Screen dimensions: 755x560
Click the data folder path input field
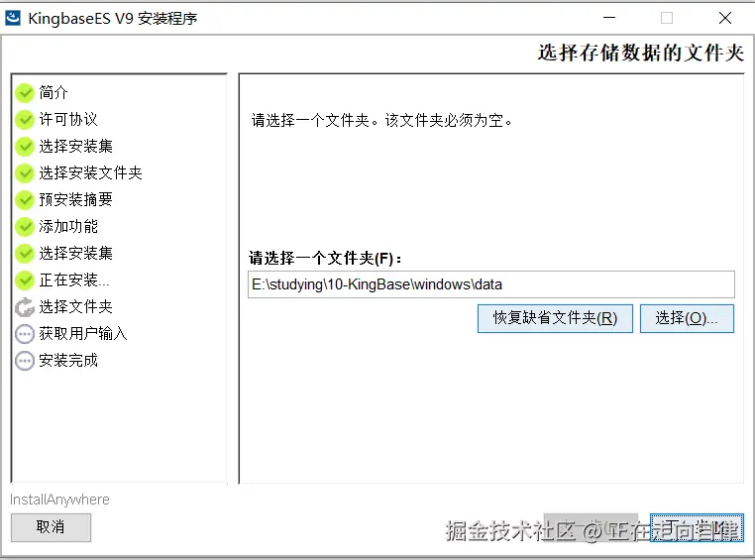click(491, 284)
